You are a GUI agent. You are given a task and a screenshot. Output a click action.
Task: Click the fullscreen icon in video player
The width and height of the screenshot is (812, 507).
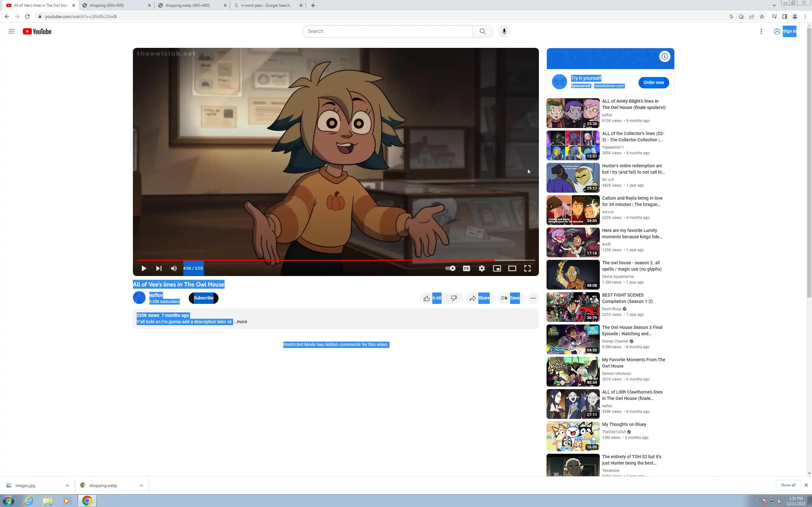pos(527,268)
